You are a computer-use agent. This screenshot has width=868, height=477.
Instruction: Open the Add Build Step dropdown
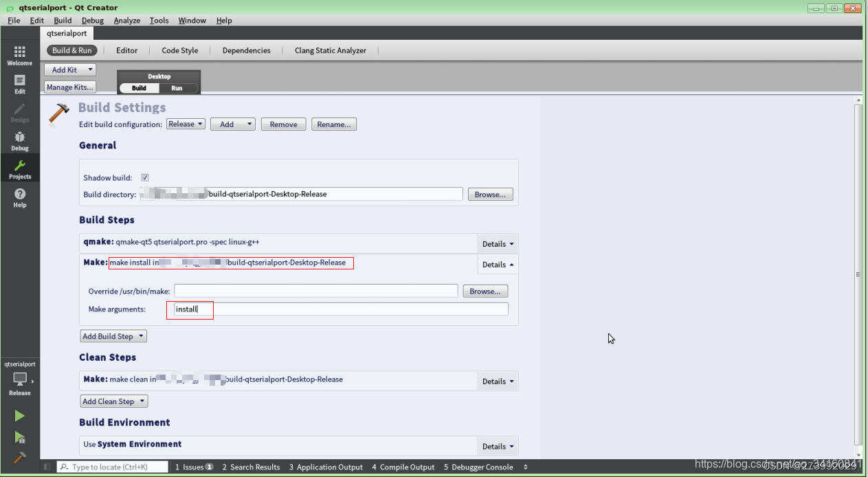pyautogui.click(x=113, y=336)
